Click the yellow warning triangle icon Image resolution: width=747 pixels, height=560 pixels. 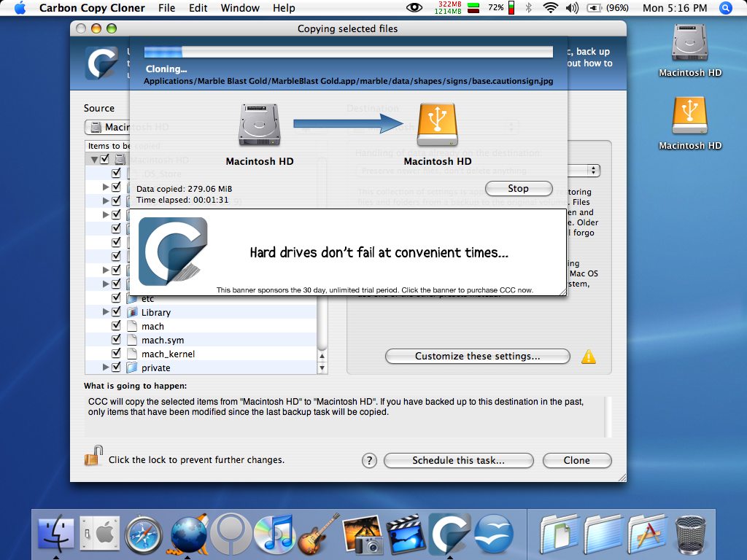point(589,357)
